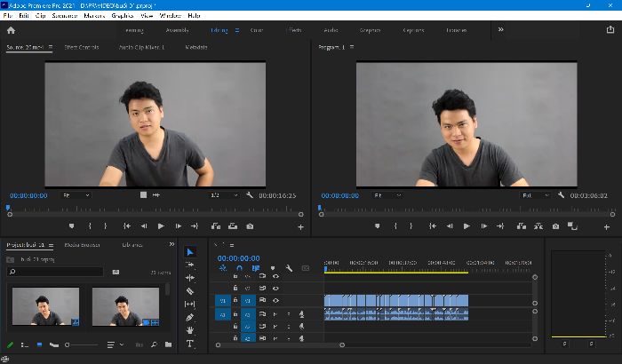This screenshot has height=364, width=622.
Task: Step forward one frame in Program monitor
Action: pyautogui.click(x=484, y=226)
